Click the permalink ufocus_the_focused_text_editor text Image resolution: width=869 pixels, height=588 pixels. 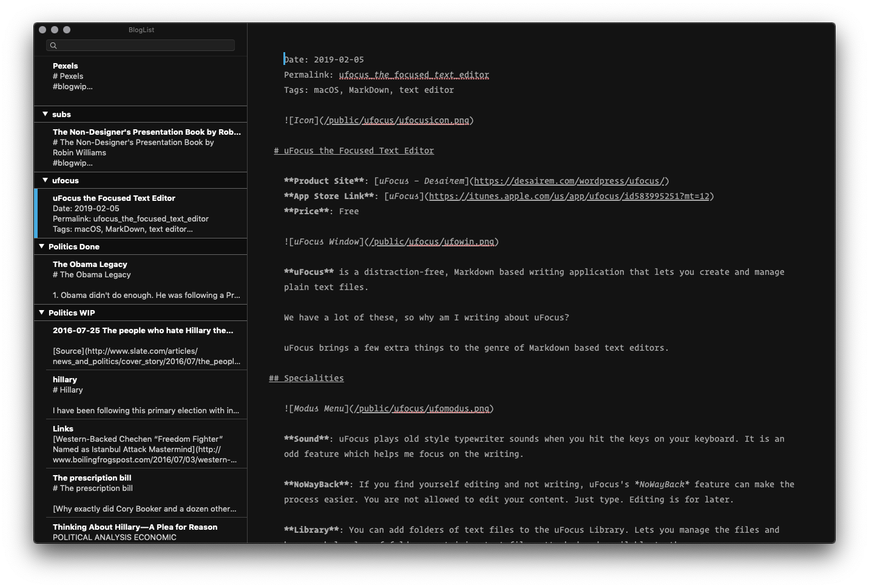(414, 75)
